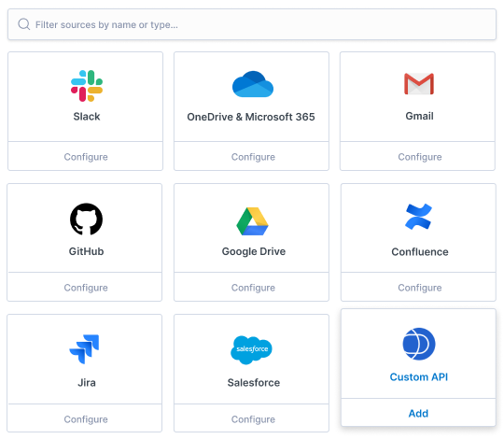The height and width of the screenshot is (439, 504).
Task: Configure the Slack source
Action: point(86,157)
